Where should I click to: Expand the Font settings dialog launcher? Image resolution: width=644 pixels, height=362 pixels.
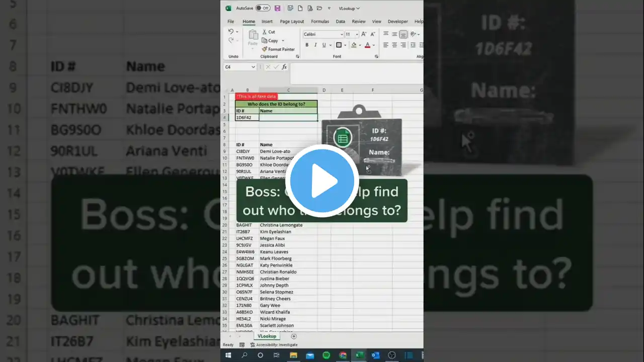[377, 57]
